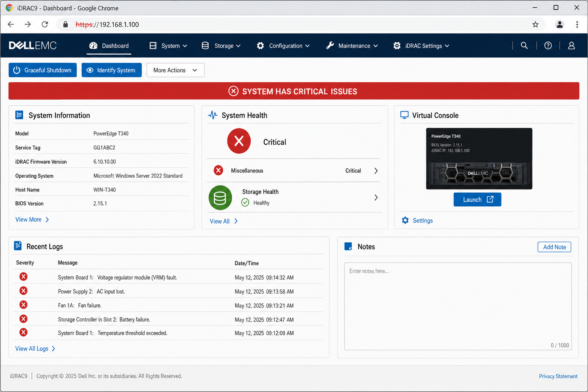Go back in Chrome
Viewport: 588px width, 392px height.
click(11, 24)
